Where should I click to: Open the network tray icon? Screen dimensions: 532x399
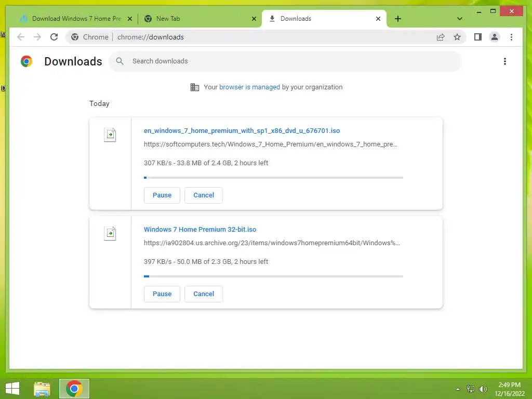471,389
